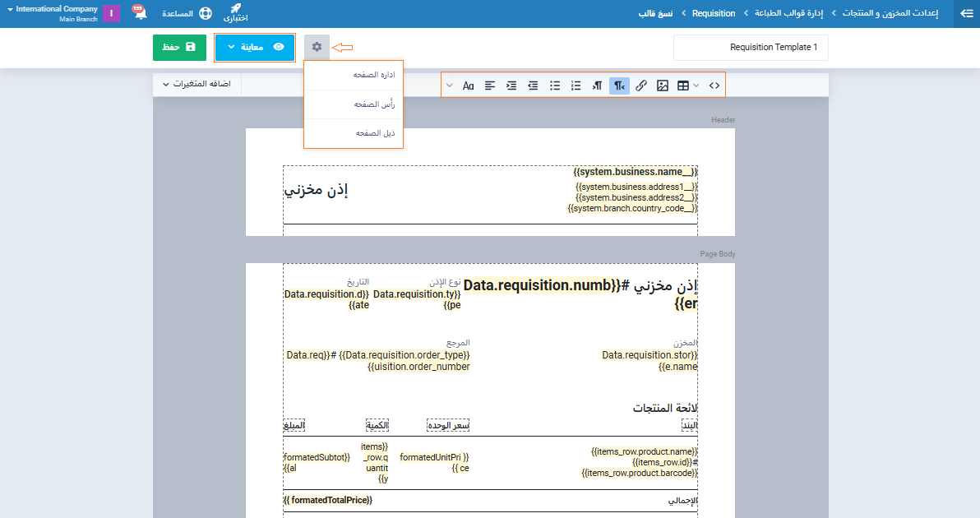Viewport: 980px width, 518px height.
Task: Click the insert image icon
Action: [x=663, y=86]
